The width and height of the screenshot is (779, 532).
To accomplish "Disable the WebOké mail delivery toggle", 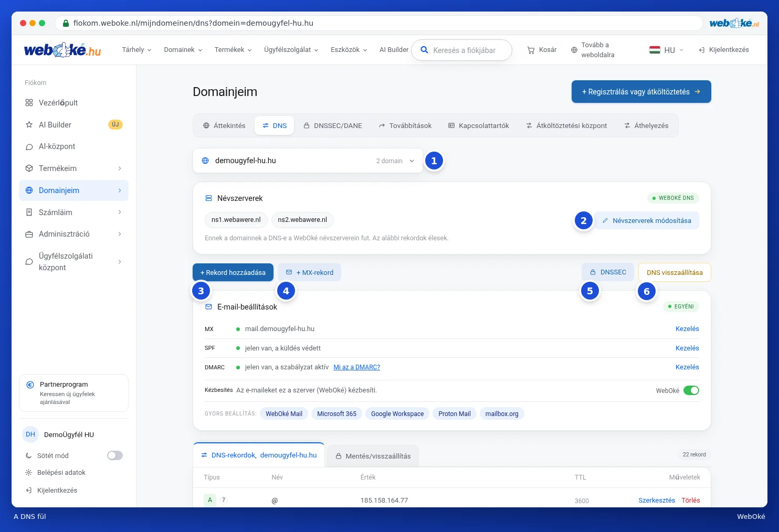I will click(x=691, y=390).
